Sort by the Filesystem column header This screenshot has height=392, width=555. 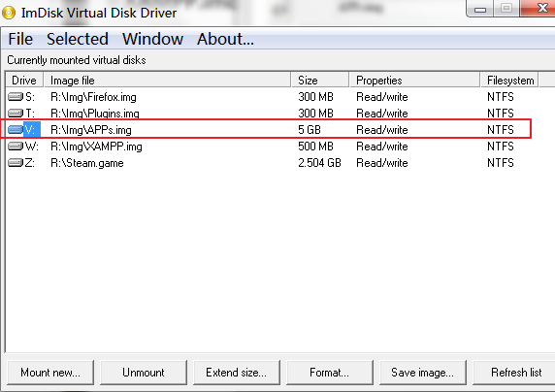click(x=509, y=81)
